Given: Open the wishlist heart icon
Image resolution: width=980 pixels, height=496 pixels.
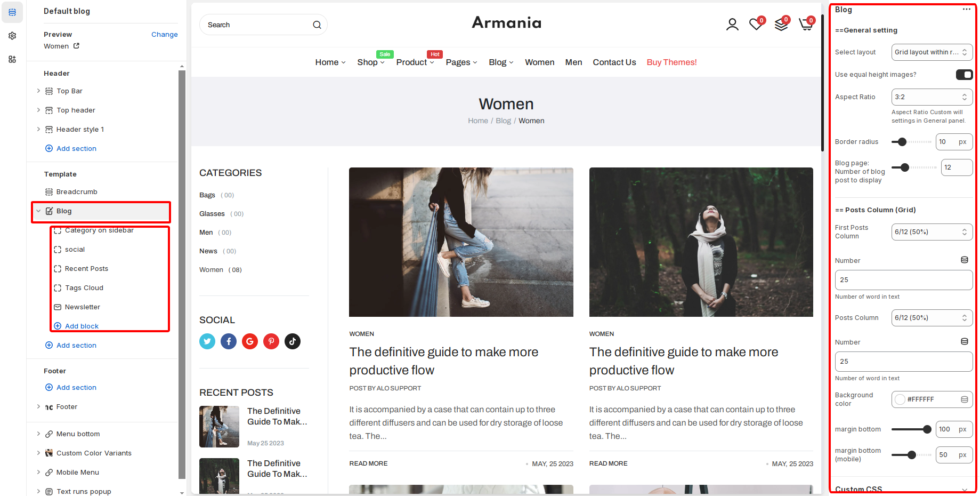Looking at the screenshot, I should [x=756, y=24].
